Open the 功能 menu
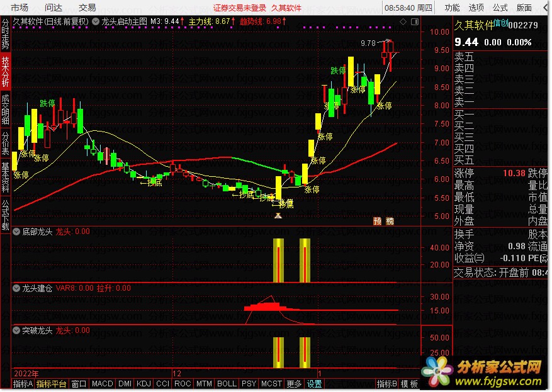Image resolution: width=552 pixels, height=392 pixels. [x=452, y=8]
